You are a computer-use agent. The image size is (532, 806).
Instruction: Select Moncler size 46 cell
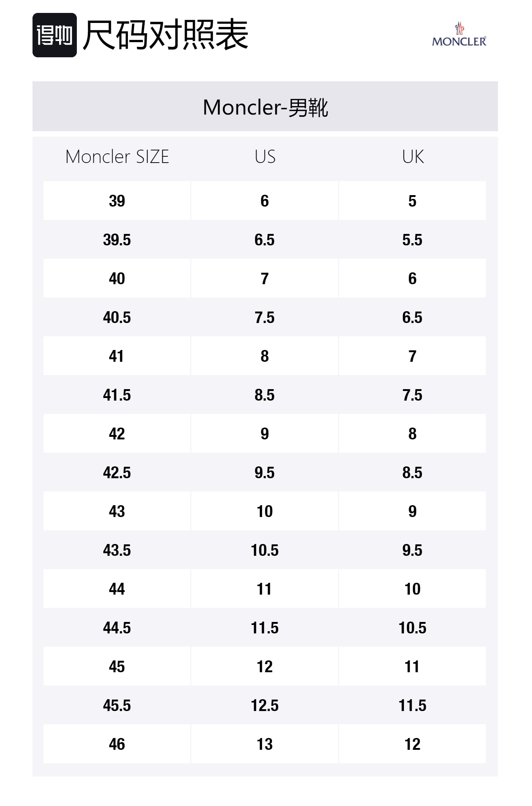(x=117, y=744)
